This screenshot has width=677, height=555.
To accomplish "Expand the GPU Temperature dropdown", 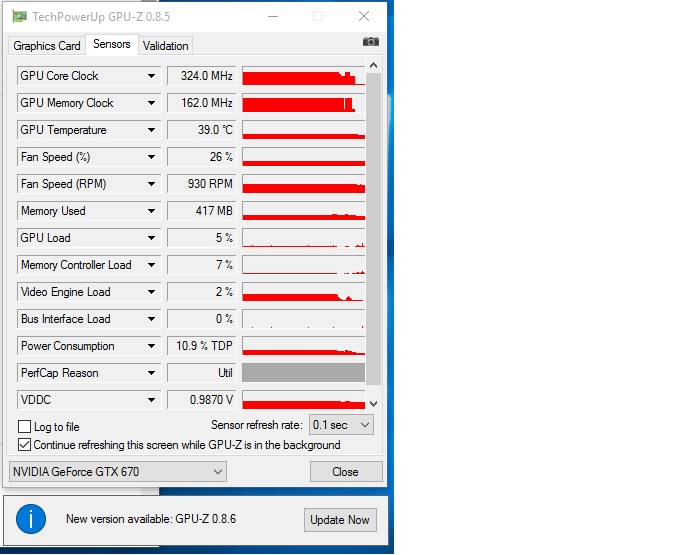I will [89, 130].
